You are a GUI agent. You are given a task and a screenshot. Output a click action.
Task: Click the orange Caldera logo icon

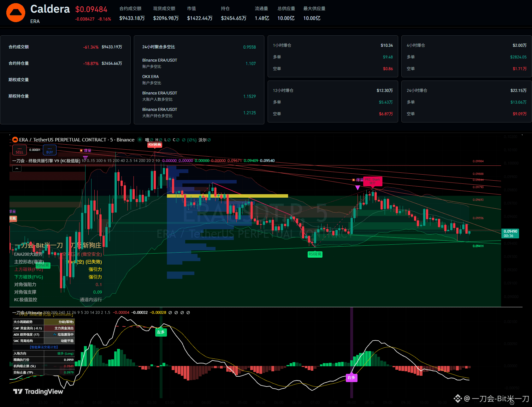16,13
